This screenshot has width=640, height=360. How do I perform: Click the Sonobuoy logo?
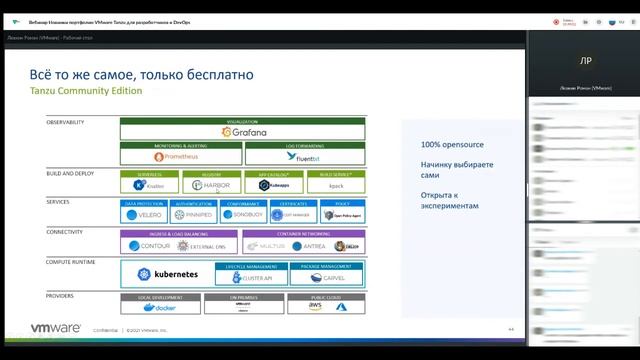243,214
